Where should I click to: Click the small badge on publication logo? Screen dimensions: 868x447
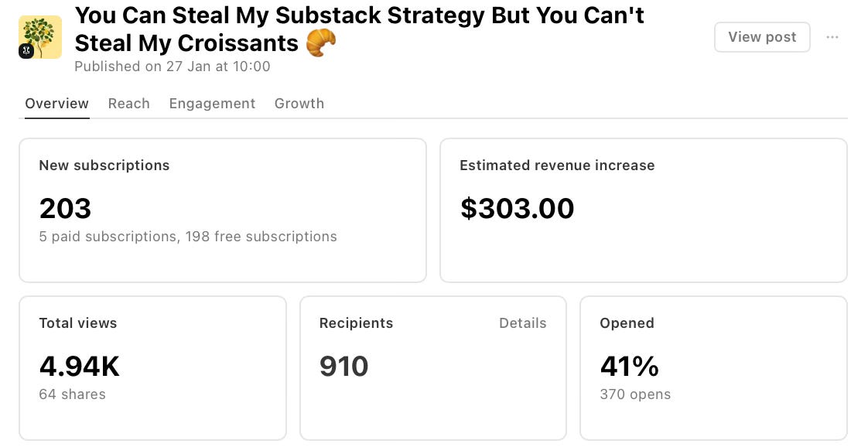26,51
